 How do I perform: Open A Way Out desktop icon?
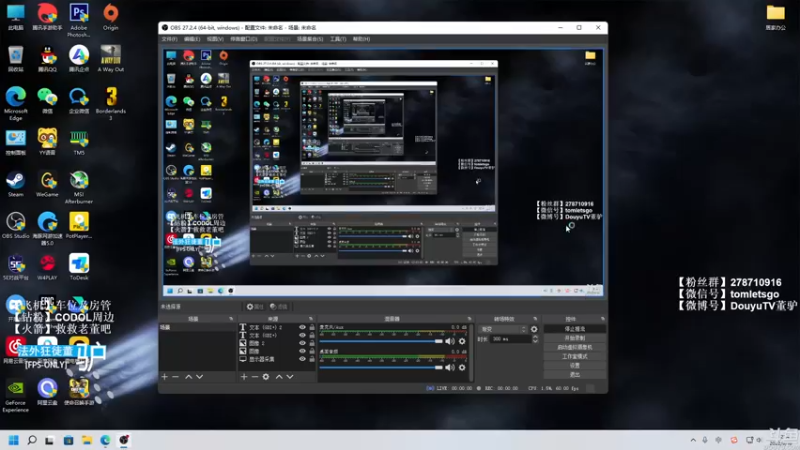[x=110, y=59]
